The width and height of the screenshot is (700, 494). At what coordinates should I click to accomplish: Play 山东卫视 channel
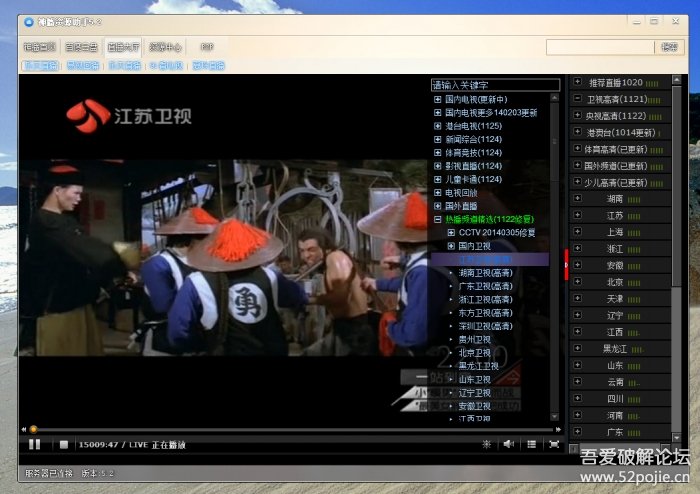click(x=475, y=379)
